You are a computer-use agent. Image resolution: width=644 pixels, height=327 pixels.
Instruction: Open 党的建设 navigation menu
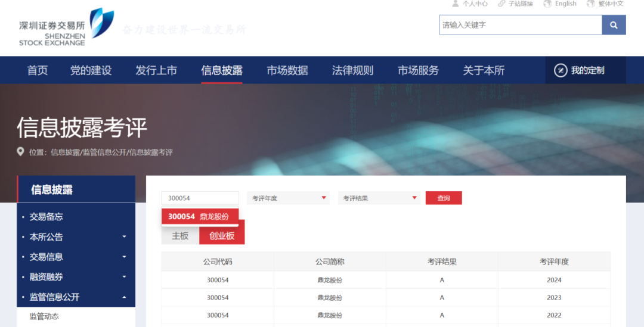91,70
